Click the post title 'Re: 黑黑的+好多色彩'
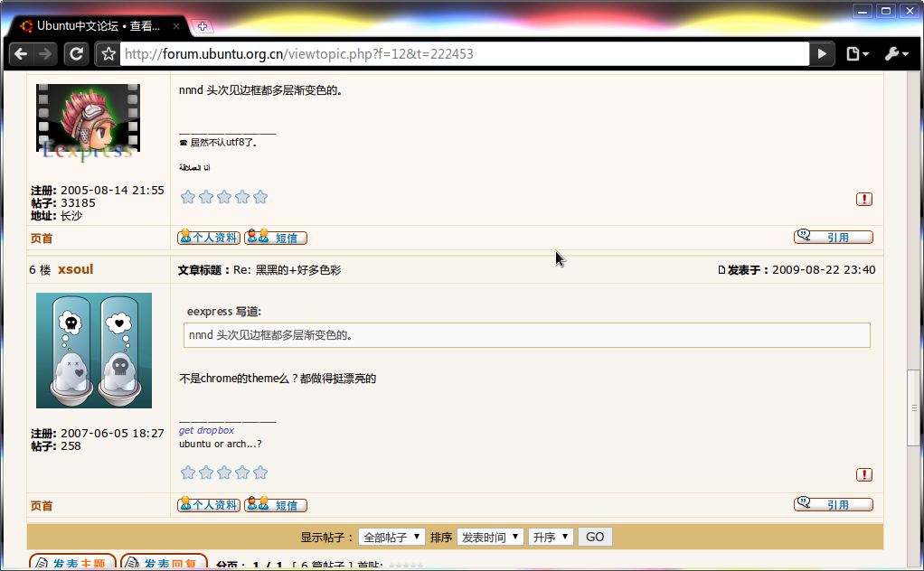The height and width of the screenshot is (571, 924). pos(287,270)
